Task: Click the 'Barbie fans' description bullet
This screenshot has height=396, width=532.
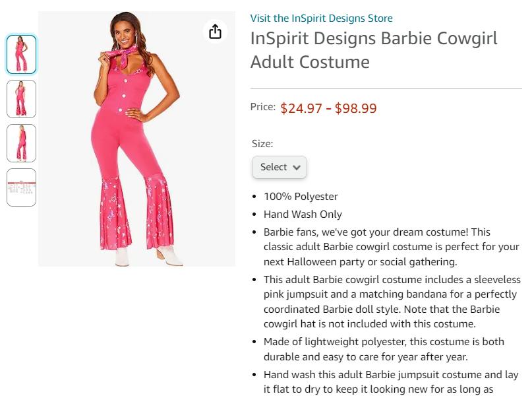Action: point(391,247)
